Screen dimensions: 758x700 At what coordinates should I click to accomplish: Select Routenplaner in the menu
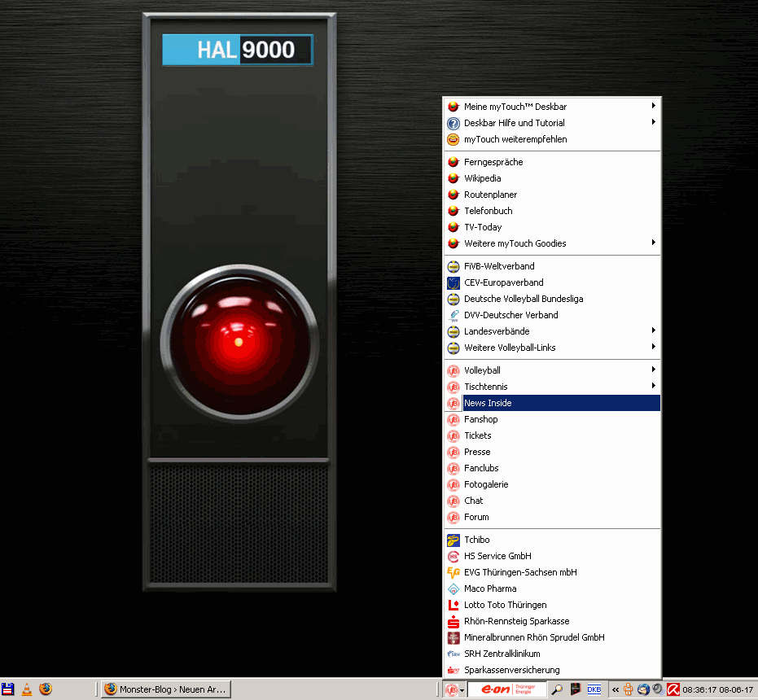(552, 195)
